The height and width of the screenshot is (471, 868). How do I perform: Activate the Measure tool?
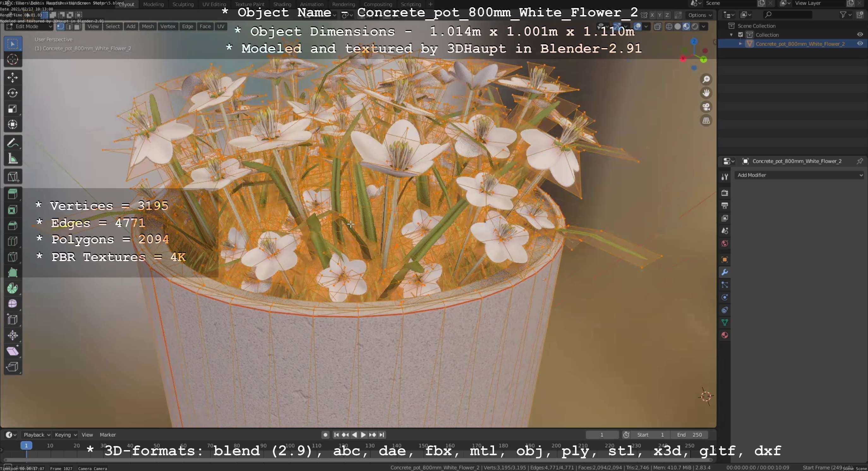[12, 158]
